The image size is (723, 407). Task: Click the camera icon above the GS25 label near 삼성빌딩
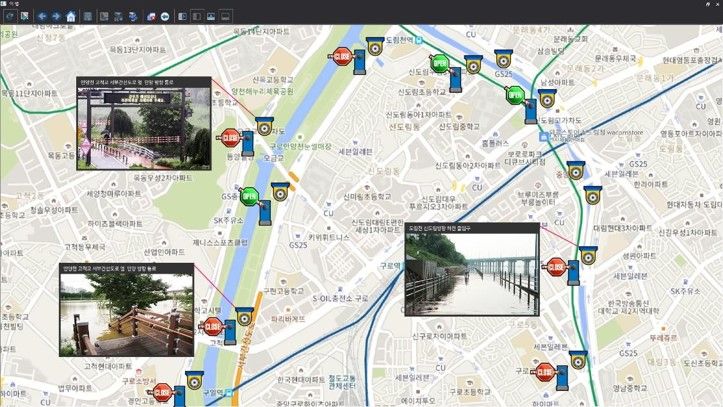coord(503,59)
